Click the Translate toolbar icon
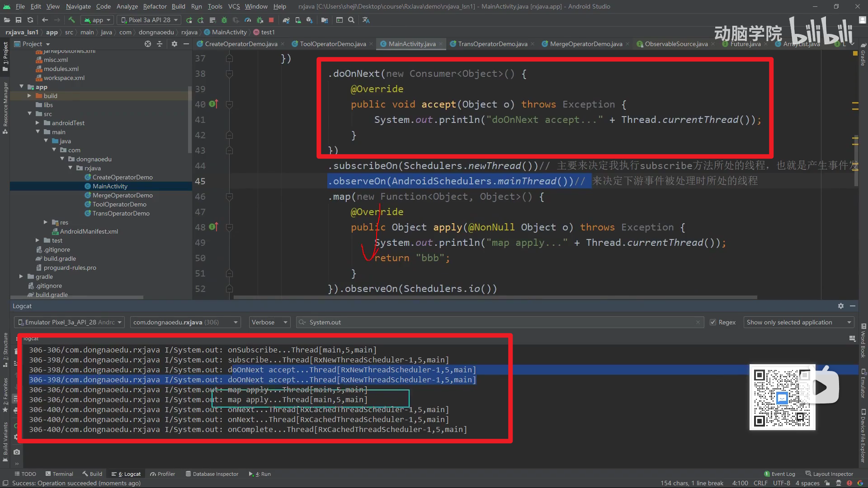The width and height of the screenshot is (868, 488). click(366, 20)
